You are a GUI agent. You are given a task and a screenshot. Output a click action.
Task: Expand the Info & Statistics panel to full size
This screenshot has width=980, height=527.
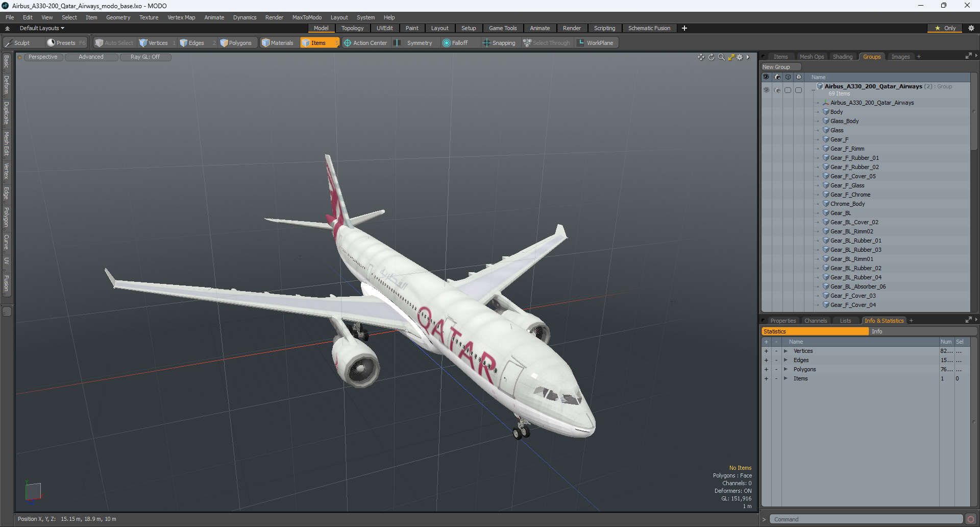(968, 320)
